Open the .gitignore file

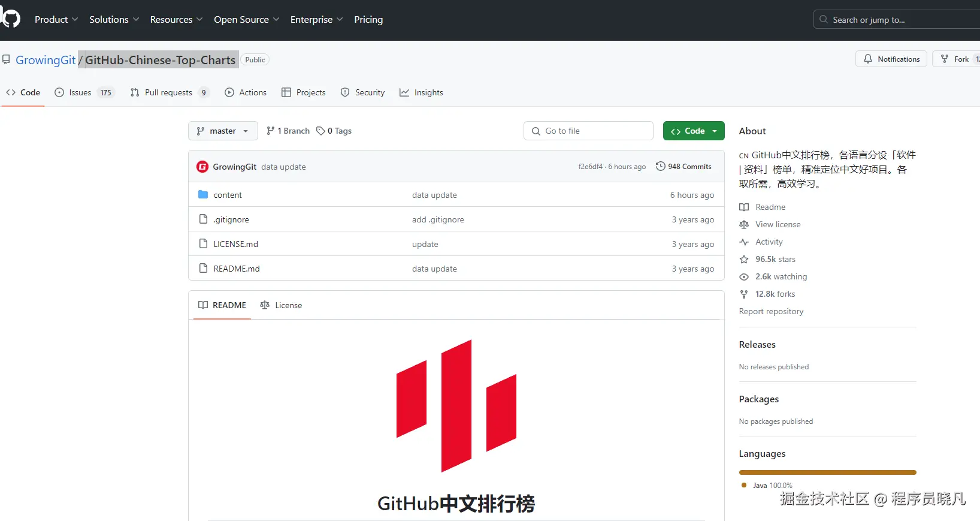point(231,219)
